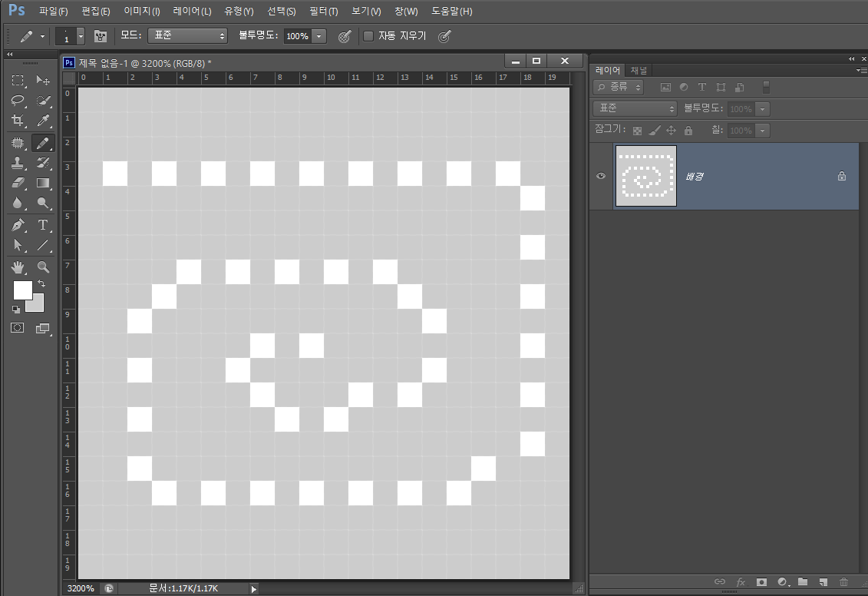Open the layer 불투명도 arrow
This screenshot has height=596, width=868.
(762, 109)
